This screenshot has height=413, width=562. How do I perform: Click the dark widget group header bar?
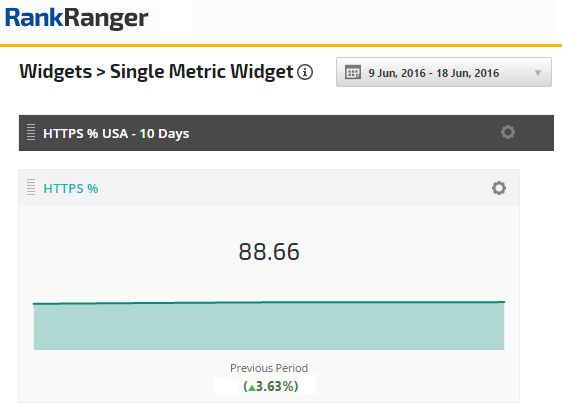coord(286,133)
